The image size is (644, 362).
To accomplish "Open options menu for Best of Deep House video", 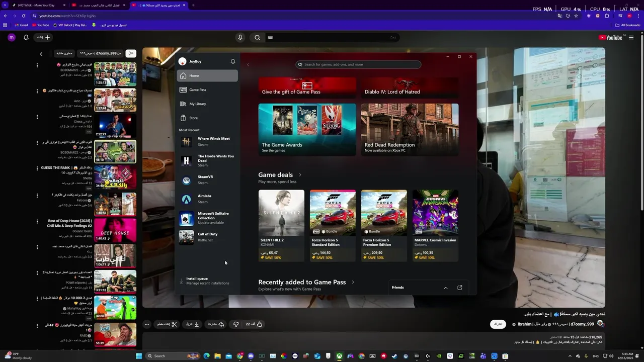I will pos(37,221).
